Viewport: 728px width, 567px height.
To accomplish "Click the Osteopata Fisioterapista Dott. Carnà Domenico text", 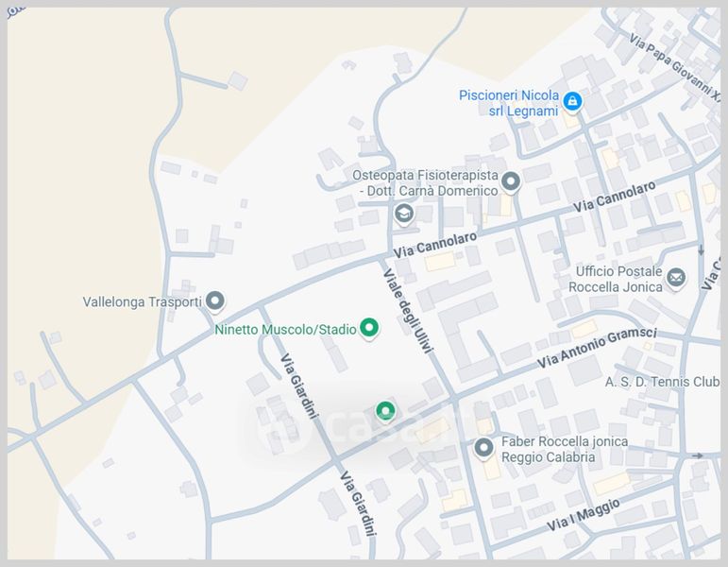I will [425, 183].
